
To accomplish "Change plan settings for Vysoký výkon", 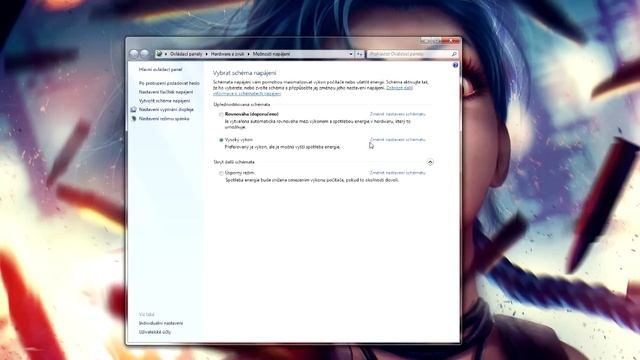I will coord(398,140).
